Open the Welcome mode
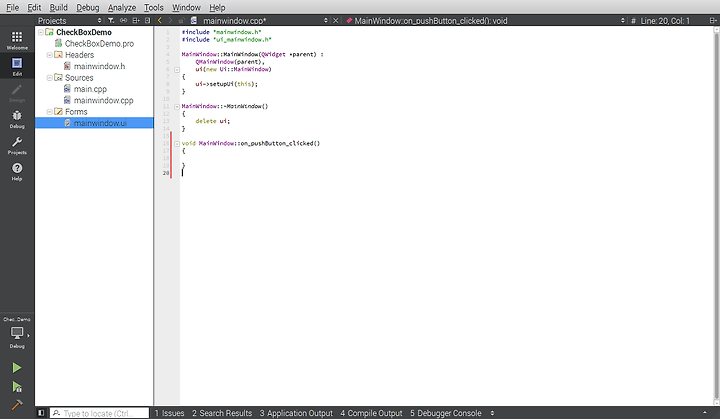Viewport: 720px width, 419px height. click(x=17, y=40)
